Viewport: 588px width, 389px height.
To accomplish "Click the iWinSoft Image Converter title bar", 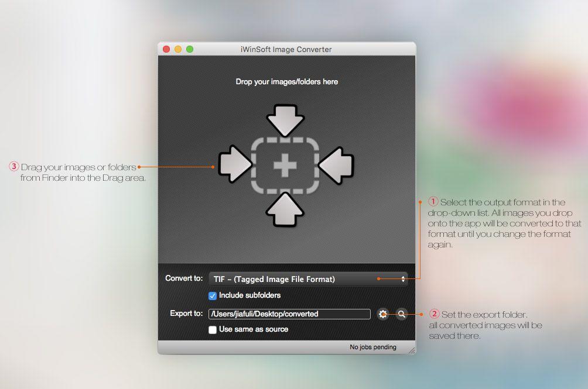I will 287,49.
